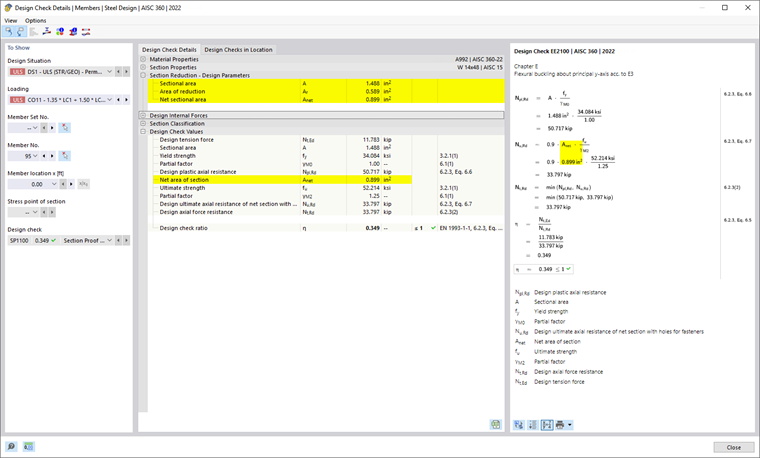Click the first toggle icon in the top toolbar
The image size is (760, 458).
8,32
